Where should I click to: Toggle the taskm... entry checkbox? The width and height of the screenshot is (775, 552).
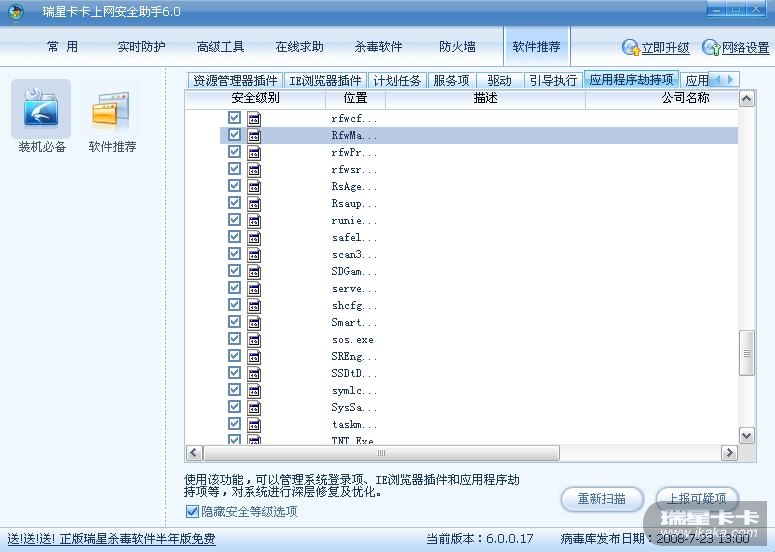tap(234, 424)
